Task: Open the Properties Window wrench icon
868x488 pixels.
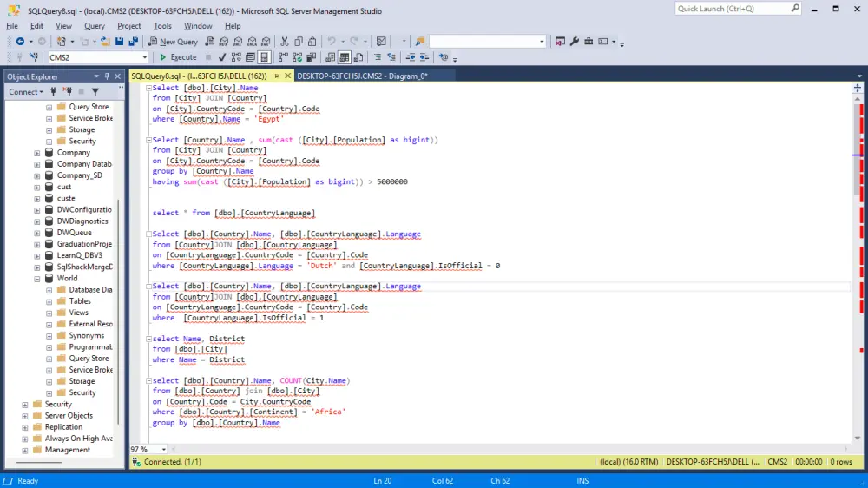Action: (x=574, y=42)
